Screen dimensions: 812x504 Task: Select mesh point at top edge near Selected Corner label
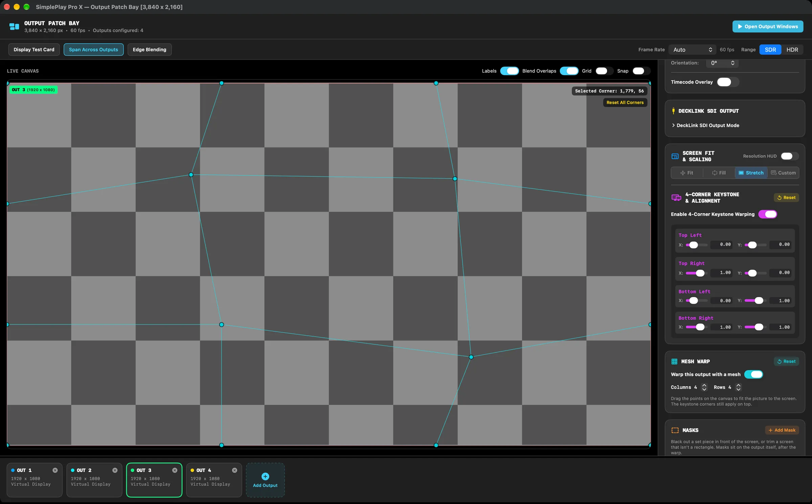[x=436, y=83]
